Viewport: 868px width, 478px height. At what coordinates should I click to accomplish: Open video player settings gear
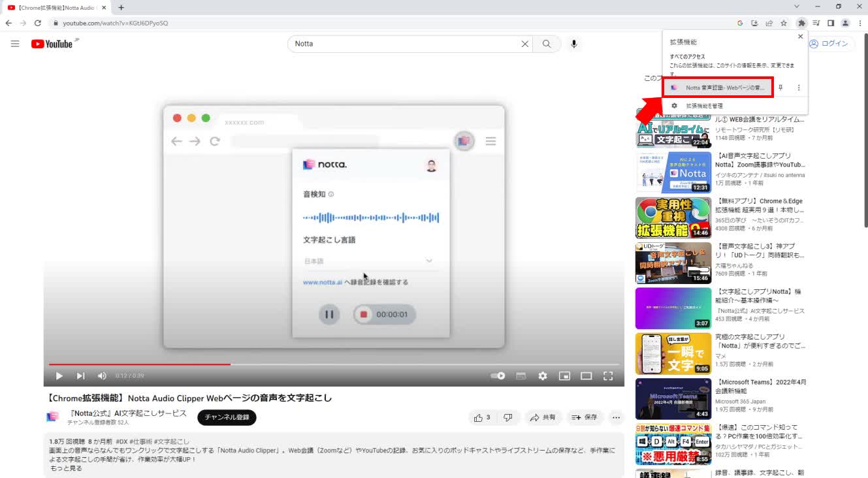[542, 375]
